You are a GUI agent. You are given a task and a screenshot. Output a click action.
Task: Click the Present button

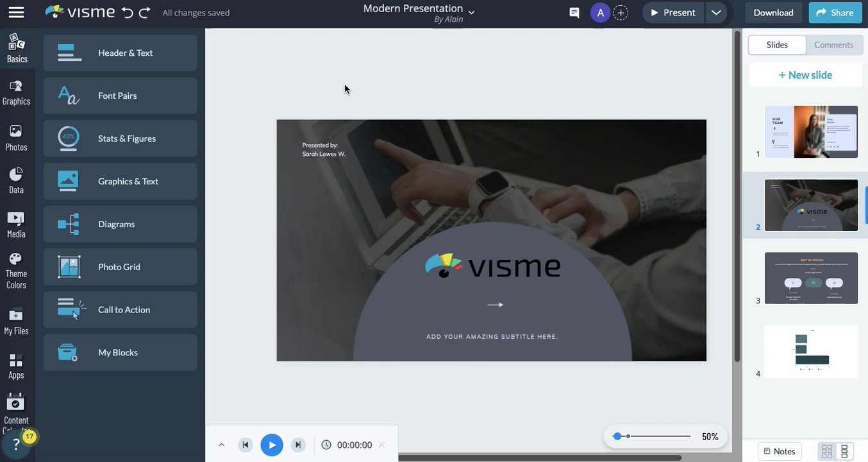tap(673, 13)
